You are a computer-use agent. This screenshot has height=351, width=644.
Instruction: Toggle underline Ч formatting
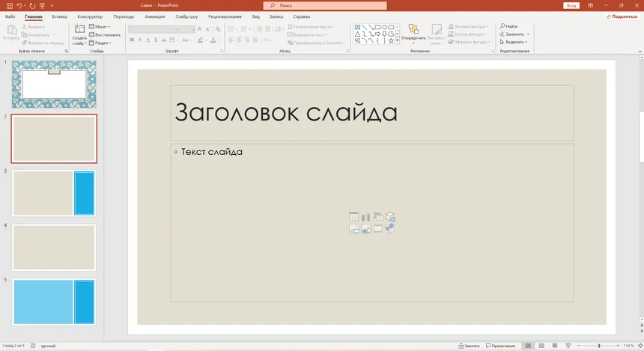point(148,40)
